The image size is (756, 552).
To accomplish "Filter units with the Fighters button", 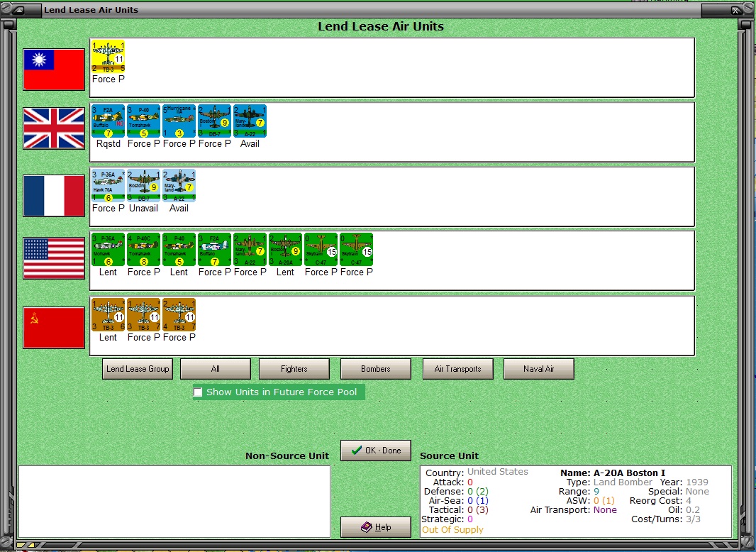I will tap(294, 368).
